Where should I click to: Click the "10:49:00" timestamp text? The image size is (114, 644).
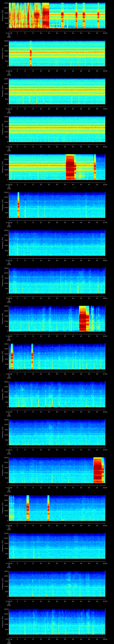(9, 336)
